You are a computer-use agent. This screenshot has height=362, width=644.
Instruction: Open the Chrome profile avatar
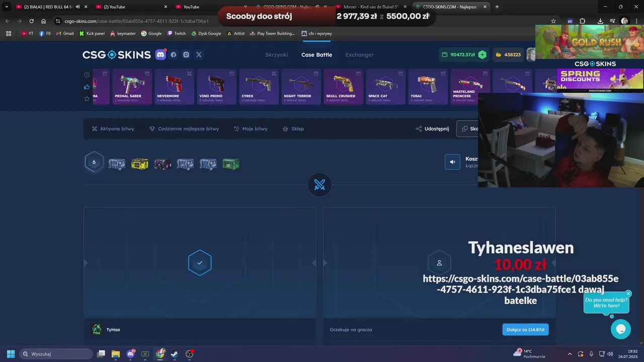624,21
